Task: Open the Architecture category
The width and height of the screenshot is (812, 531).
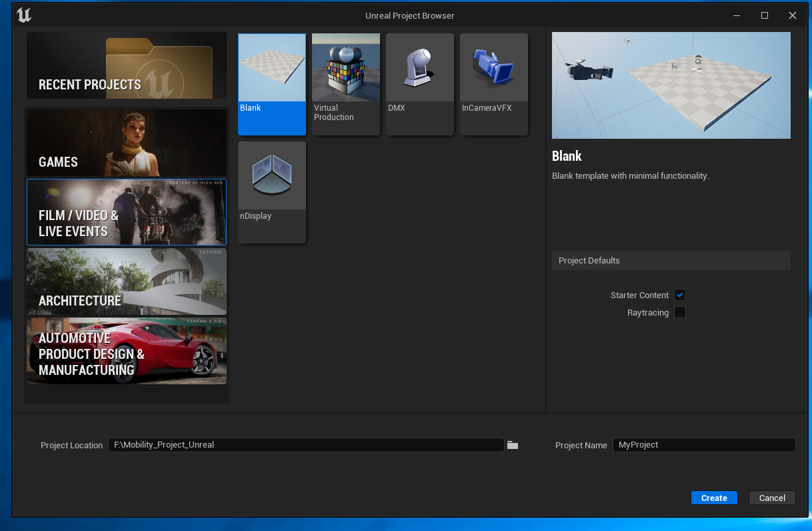Action: [127, 282]
